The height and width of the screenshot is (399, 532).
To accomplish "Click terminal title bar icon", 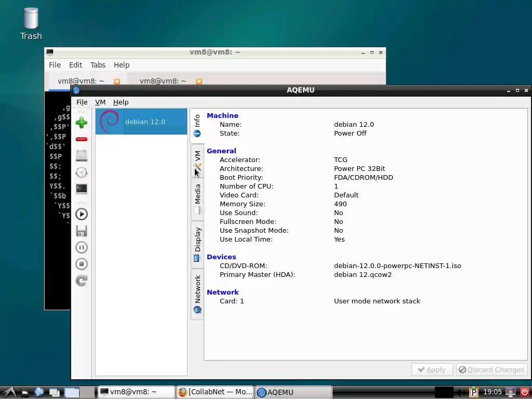I will (x=50, y=52).
